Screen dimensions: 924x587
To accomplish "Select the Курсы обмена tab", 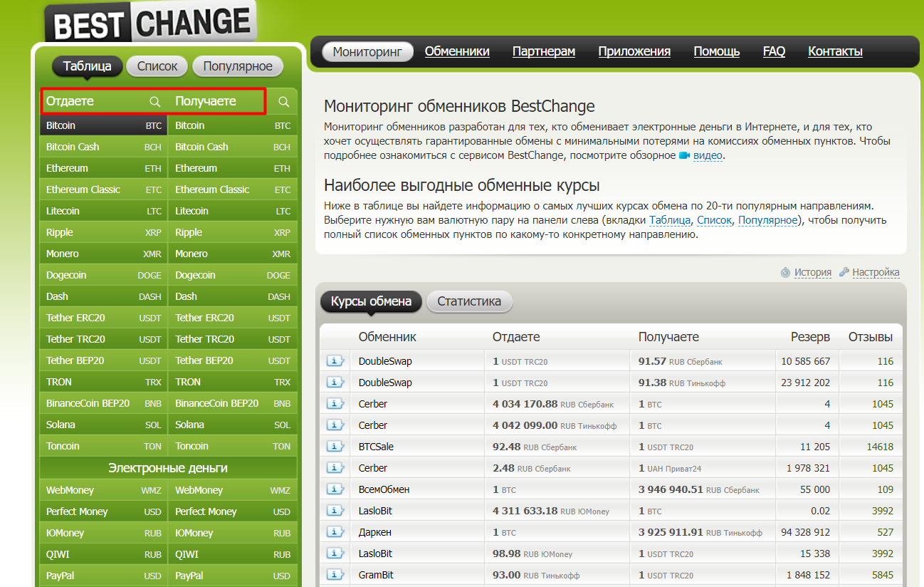I will click(371, 301).
